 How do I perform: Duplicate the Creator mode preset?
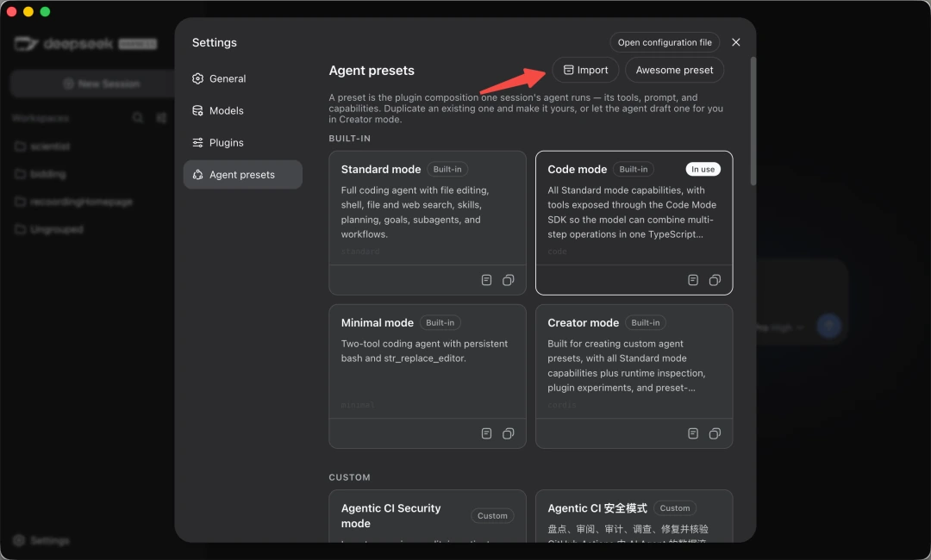715,433
